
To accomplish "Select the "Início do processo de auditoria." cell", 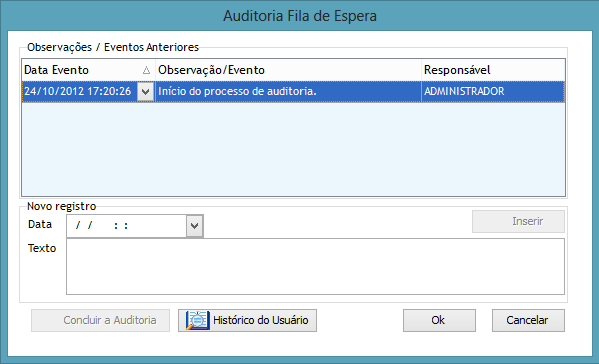I will pyautogui.click(x=288, y=92).
